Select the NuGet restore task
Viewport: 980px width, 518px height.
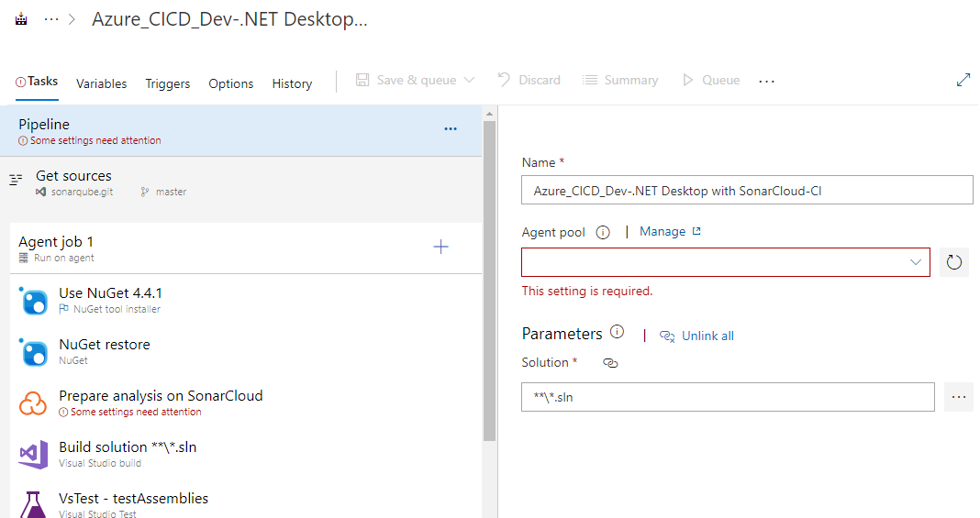point(246,351)
